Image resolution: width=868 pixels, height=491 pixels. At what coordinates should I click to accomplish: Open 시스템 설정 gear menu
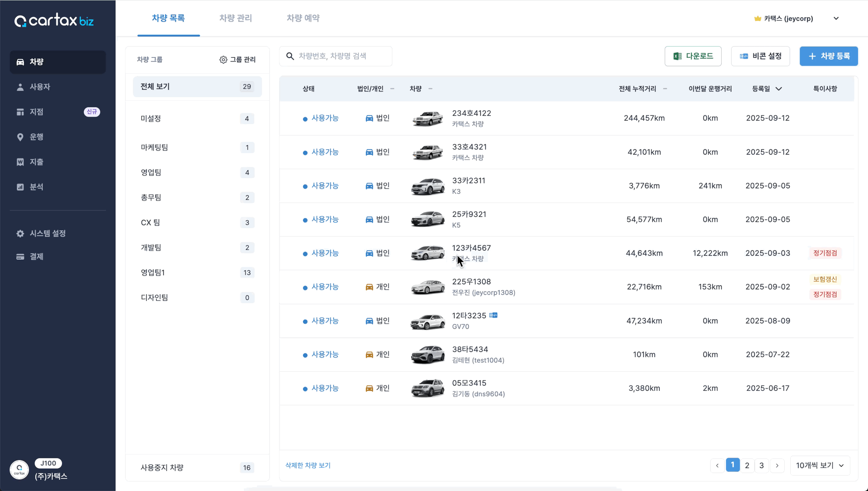coord(20,233)
